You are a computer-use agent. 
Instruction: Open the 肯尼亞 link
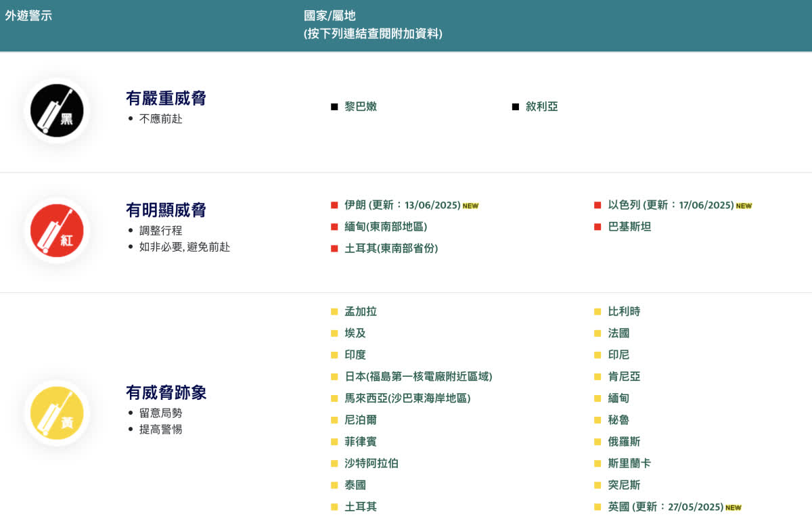pos(625,377)
